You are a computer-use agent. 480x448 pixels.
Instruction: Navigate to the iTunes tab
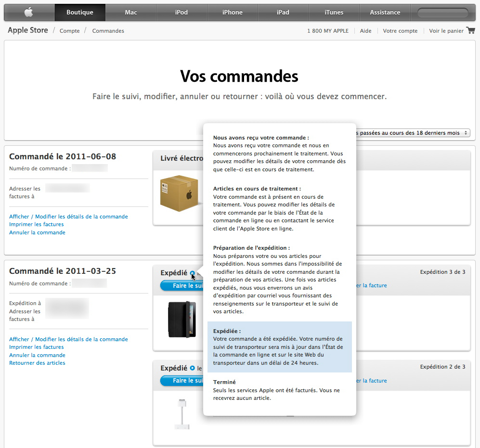[334, 12]
